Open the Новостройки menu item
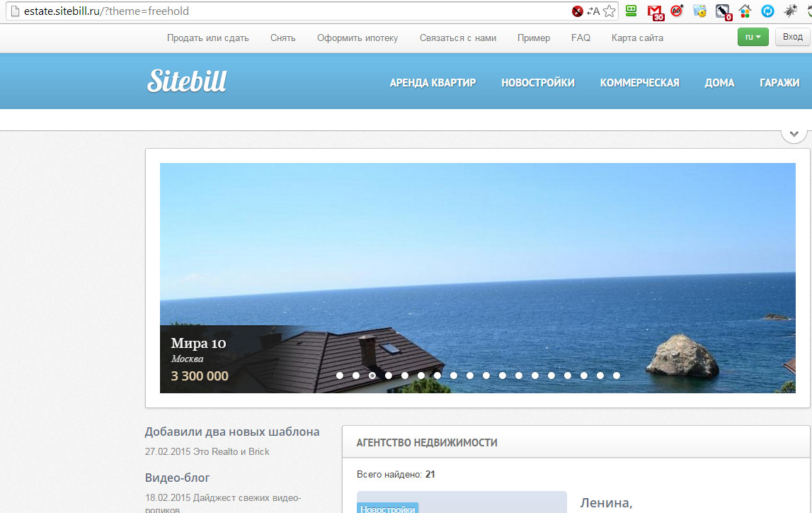 point(537,83)
